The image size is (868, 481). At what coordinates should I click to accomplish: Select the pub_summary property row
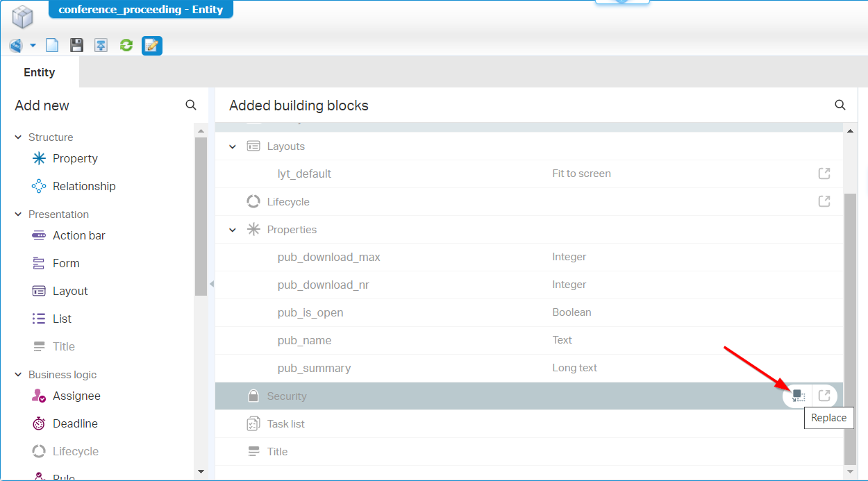point(314,368)
